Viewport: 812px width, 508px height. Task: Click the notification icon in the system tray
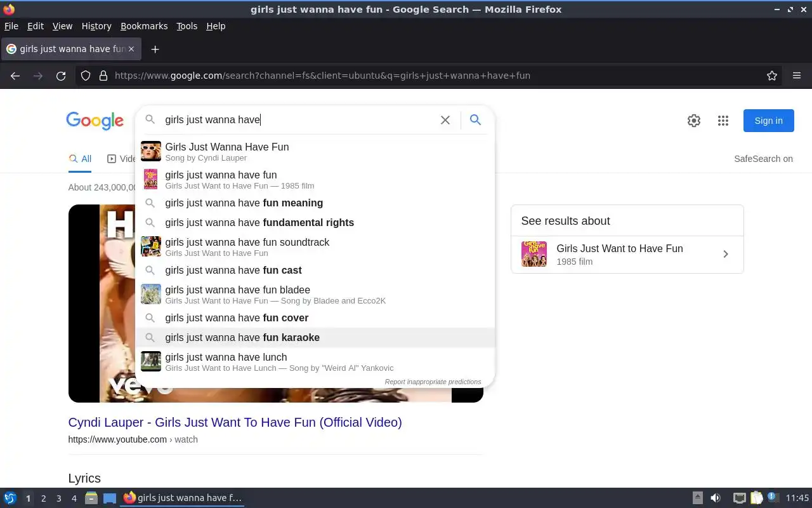point(772,498)
